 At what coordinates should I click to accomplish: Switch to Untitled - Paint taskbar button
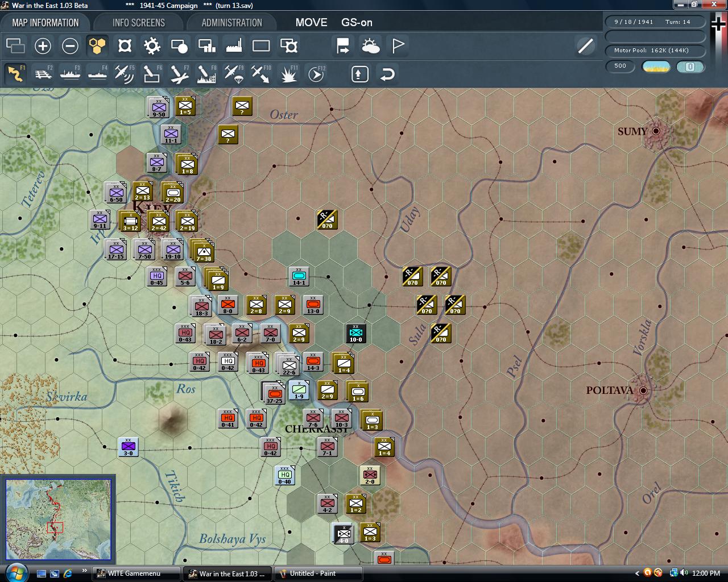point(318,573)
